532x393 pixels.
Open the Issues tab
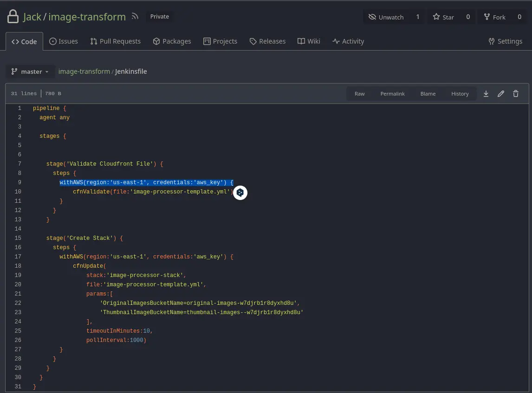tap(64, 41)
